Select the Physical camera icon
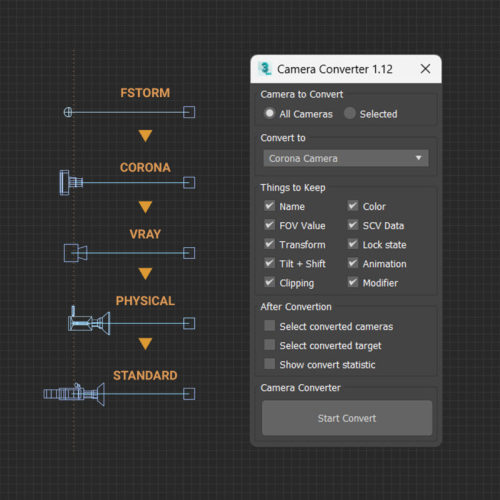This screenshot has height=500, width=500. point(89,321)
